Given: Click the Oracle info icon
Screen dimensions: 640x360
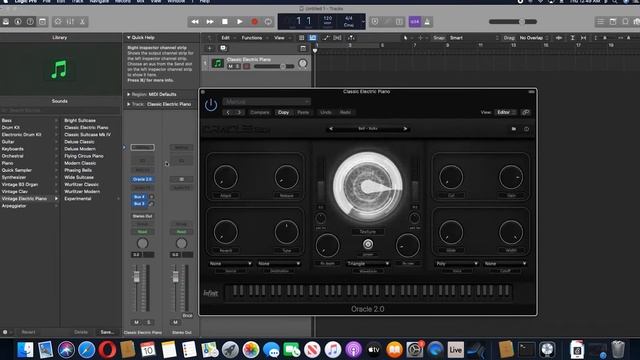Looking at the screenshot, I should (527, 129).
